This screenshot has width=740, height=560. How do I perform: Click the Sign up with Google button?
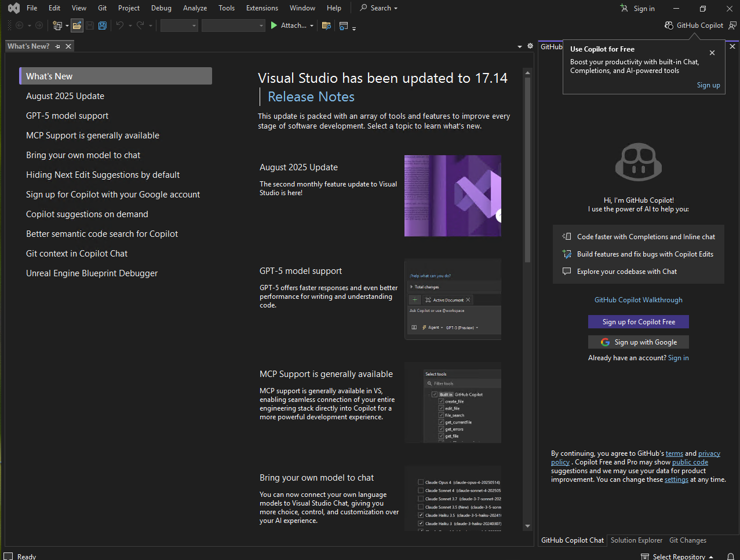639,342
